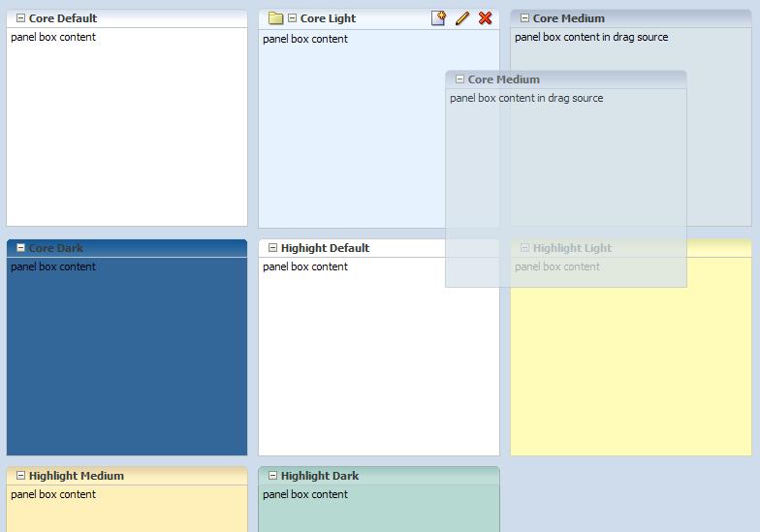Collapse the Core Default panel
Screen dimensions: 760x532
20,18
